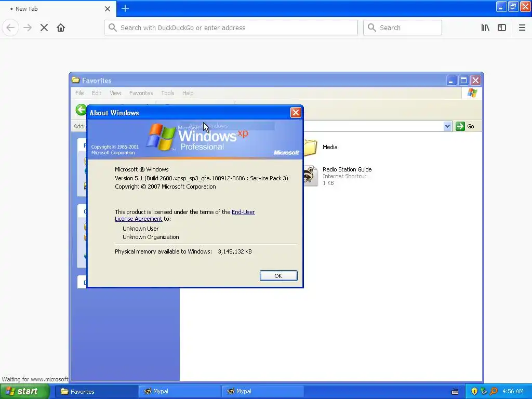
Task: Open the browser Library icon
Action: click(485, 28)
